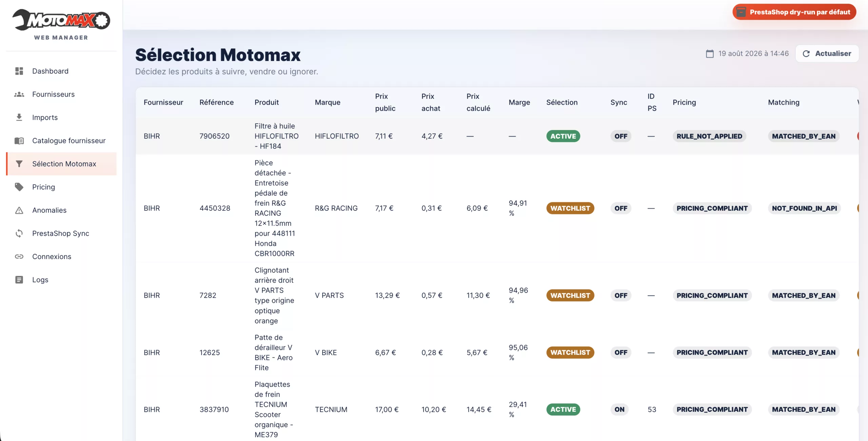Select the Sélection Motomax menu entry
This screenshot has height=441, width=868.
(x=61, y=164)
